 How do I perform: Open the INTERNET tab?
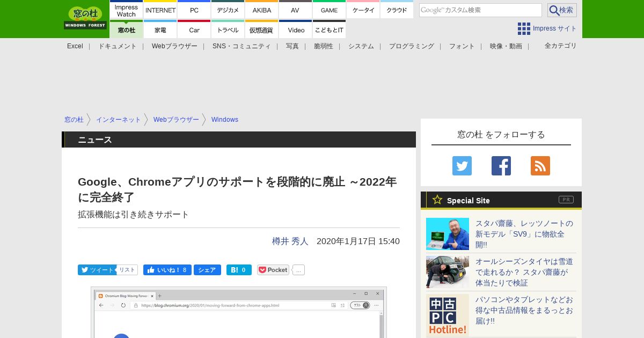160,10
